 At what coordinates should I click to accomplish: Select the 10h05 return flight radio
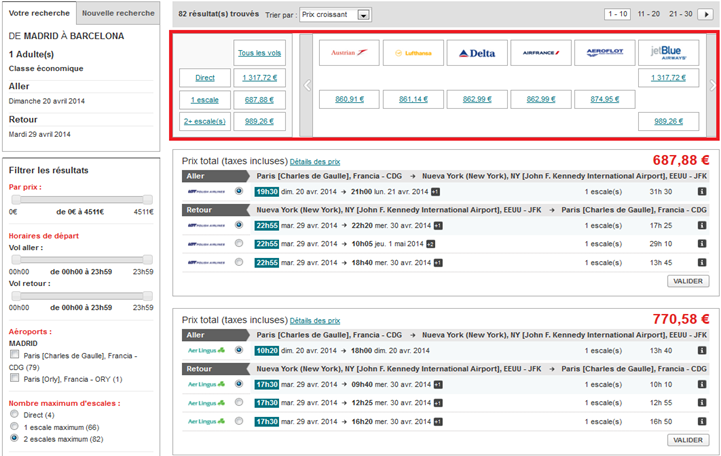(238, 243)
